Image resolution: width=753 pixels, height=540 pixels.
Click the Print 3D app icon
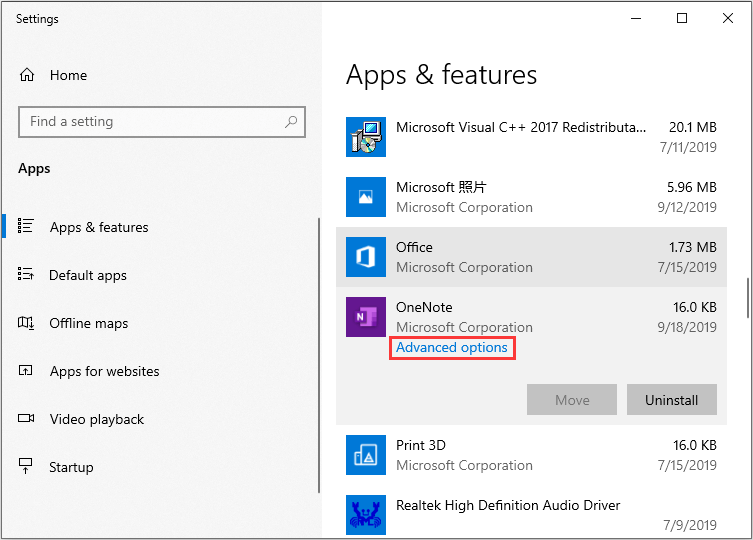(366, 455)
